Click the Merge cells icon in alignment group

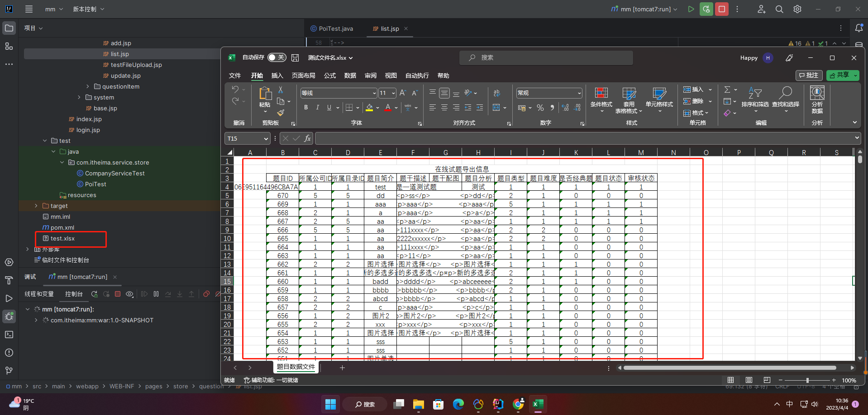click(x=496, y=107)
